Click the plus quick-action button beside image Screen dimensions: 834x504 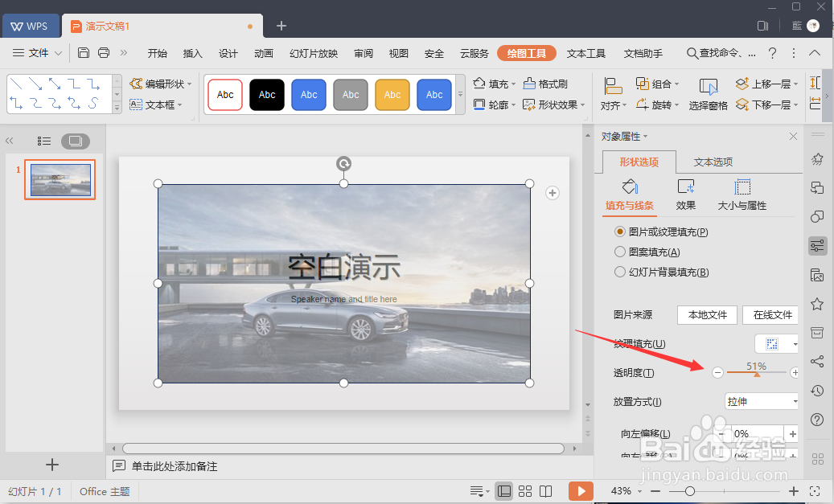(552, 193)
